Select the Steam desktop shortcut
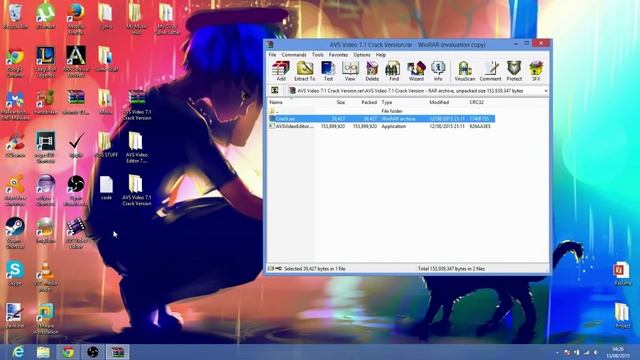The width and height of the screenshot is (640, 360). [x=15, y=233]
